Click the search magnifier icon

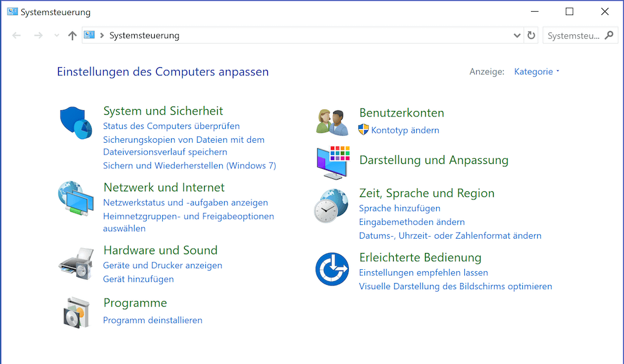click(609, 36)
